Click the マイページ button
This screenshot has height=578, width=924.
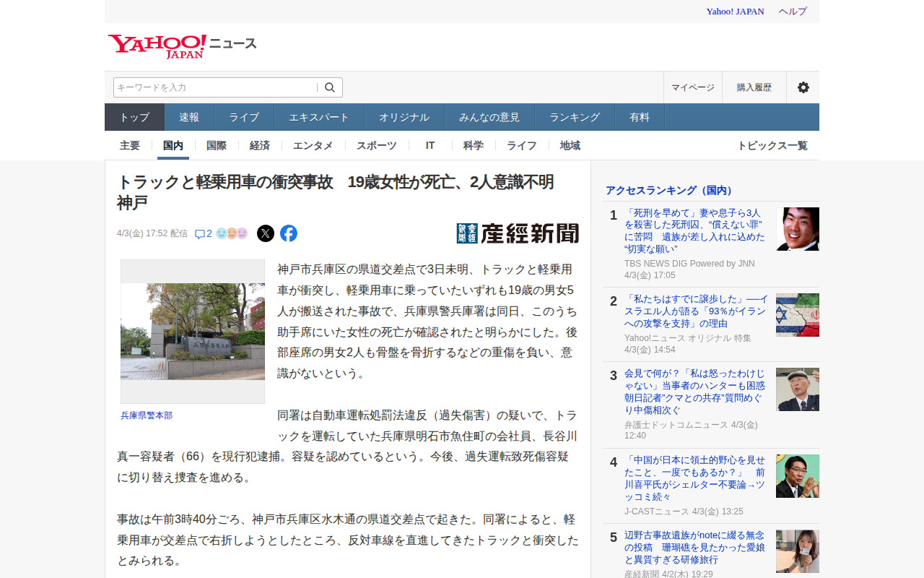click(x=692, y=87)
